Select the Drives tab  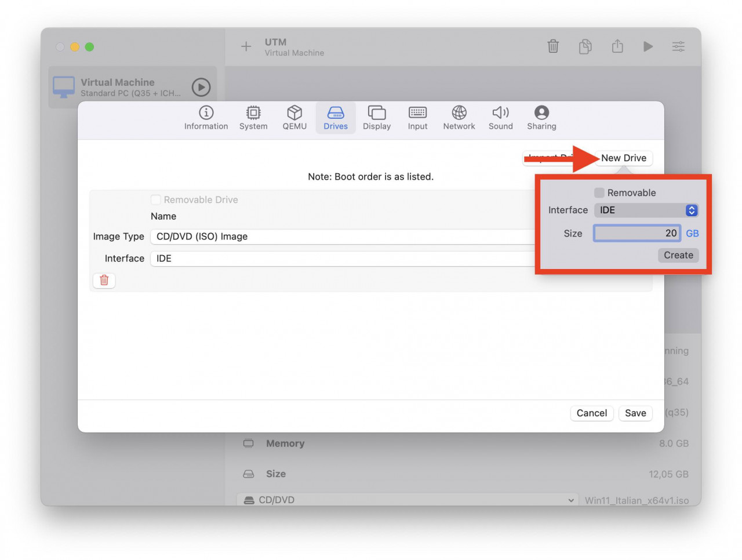[336, 118]
